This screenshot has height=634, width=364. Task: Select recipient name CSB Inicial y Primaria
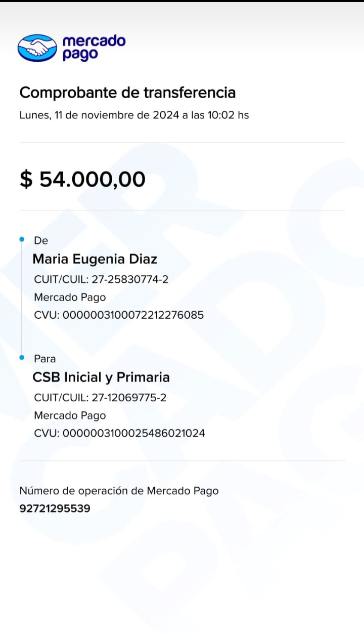(101, 377)
